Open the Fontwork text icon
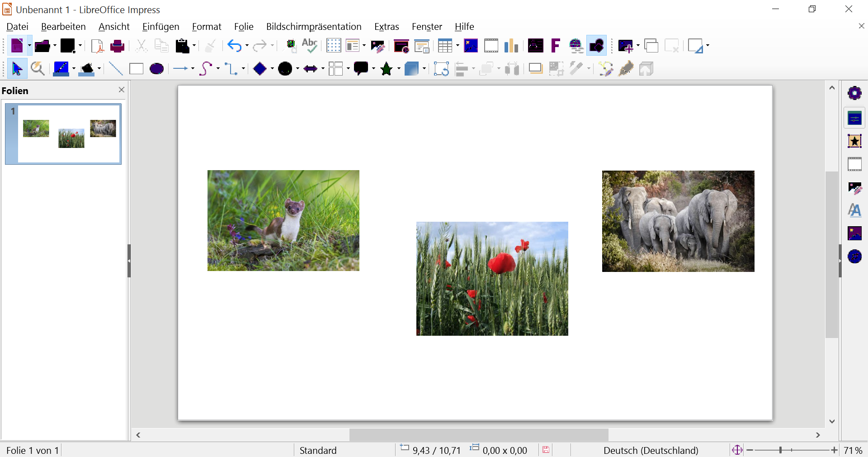 (x=555, y=46)
